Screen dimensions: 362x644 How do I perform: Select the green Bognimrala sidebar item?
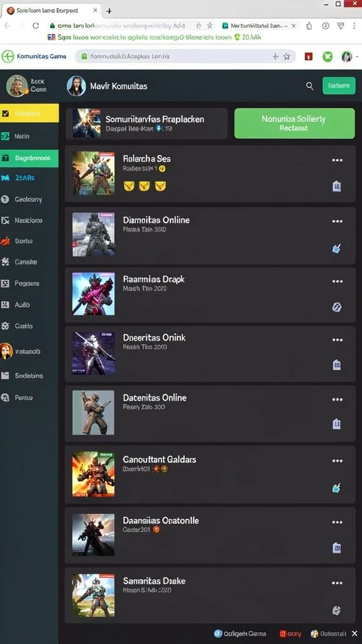(x=29, y=158)
